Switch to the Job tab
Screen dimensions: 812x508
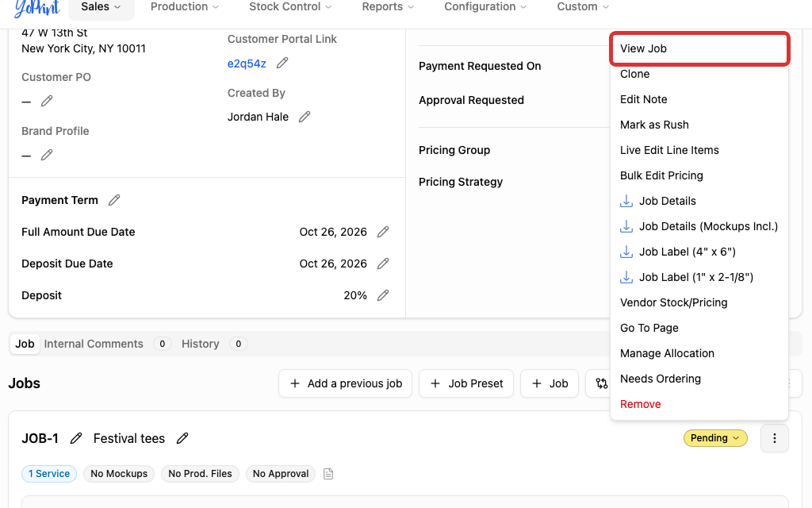click(25, 344)
